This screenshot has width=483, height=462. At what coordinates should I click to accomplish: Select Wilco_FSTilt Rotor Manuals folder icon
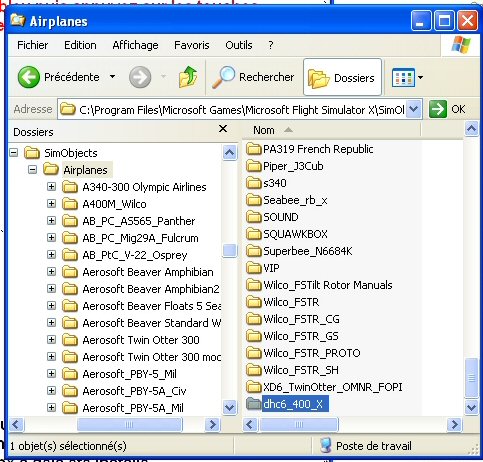click(253, 285)
